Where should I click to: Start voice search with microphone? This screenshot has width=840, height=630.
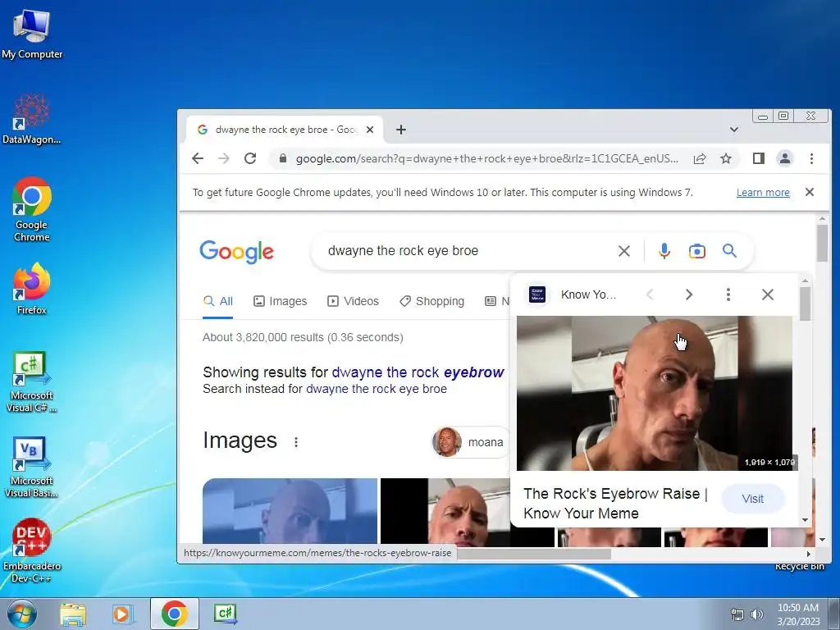[664, 251]
